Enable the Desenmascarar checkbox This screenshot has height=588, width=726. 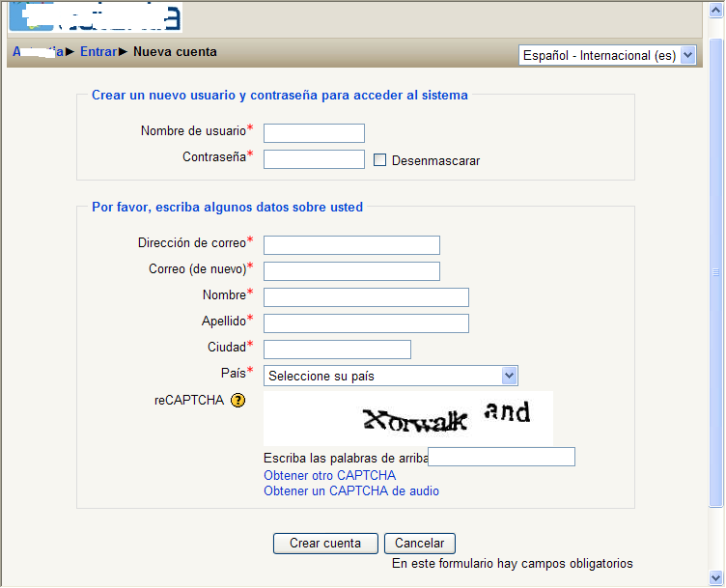tap(379, 160)
